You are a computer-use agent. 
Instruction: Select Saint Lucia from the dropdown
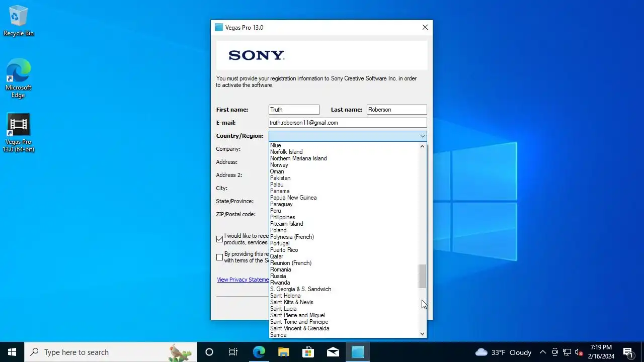pos(344,309)
